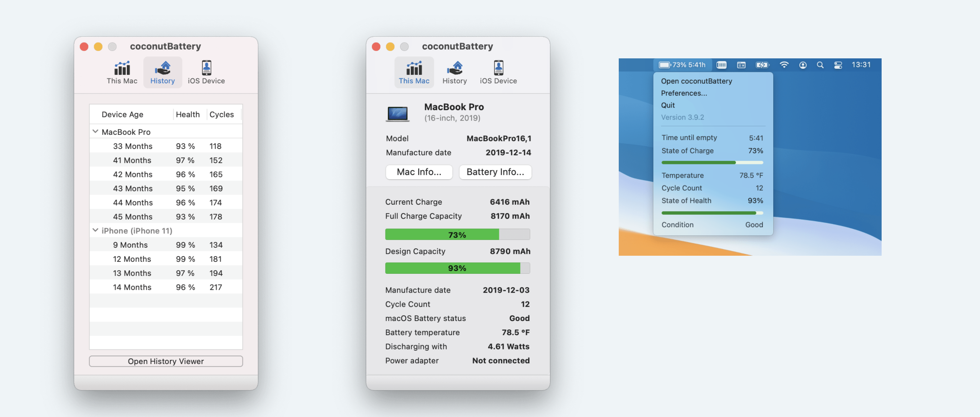Click keyboard input icon in menu bar
Screen dimensions: 980x417
click(741, 65)
